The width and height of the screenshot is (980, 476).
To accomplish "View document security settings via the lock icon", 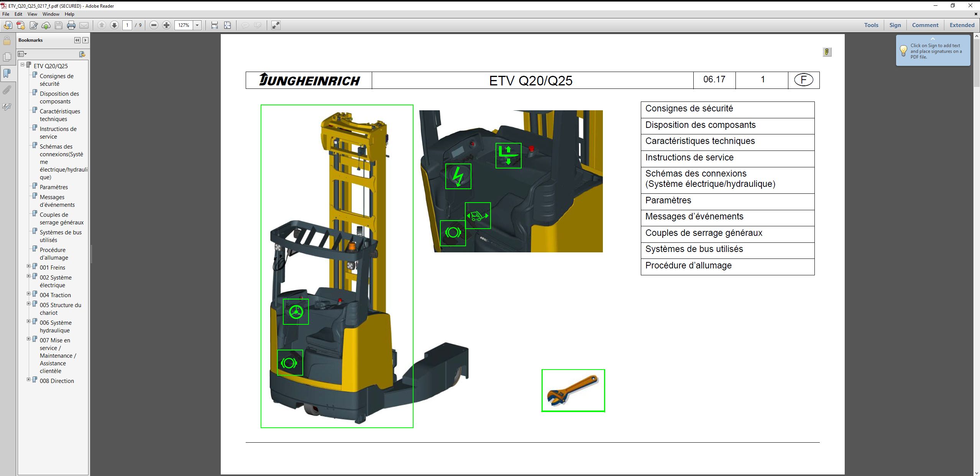I will [6, 40].
